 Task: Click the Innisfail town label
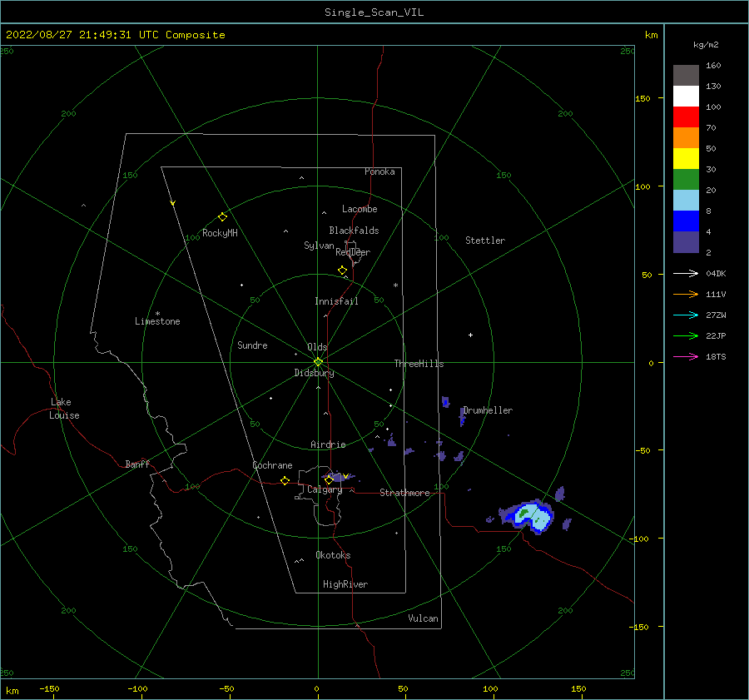[336, 301]
